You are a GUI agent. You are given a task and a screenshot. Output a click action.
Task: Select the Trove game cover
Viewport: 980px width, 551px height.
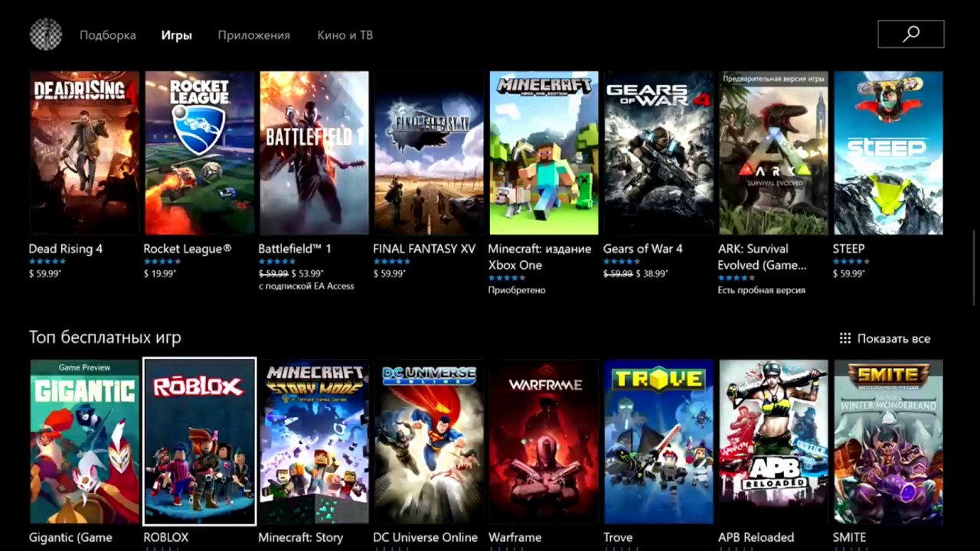pos(658,442)
